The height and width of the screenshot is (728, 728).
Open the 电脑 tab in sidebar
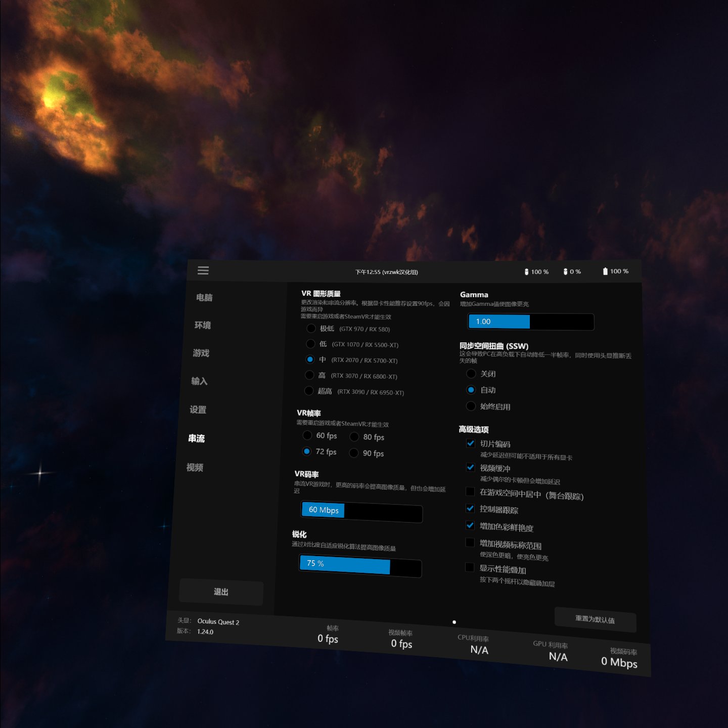tap(204, 298)
